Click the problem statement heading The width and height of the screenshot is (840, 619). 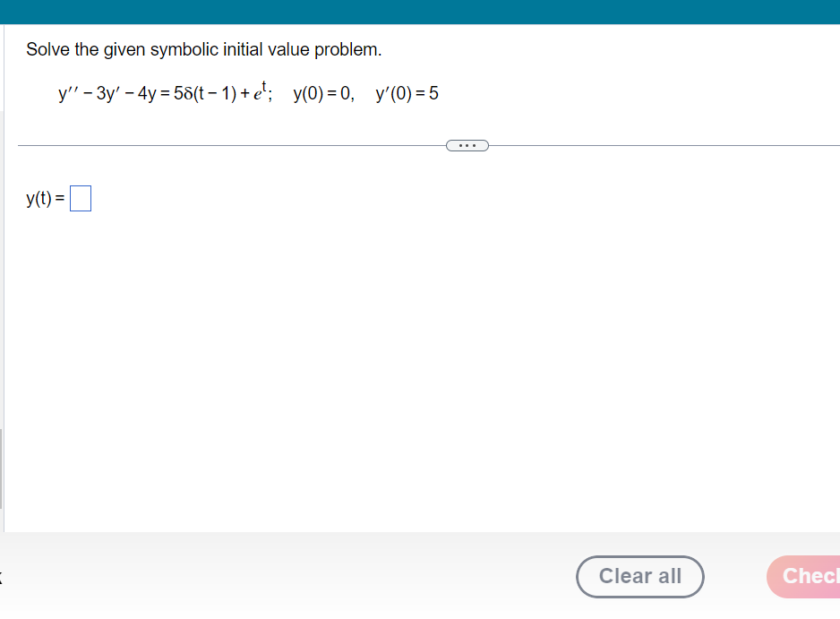click(x=203, y=49)
